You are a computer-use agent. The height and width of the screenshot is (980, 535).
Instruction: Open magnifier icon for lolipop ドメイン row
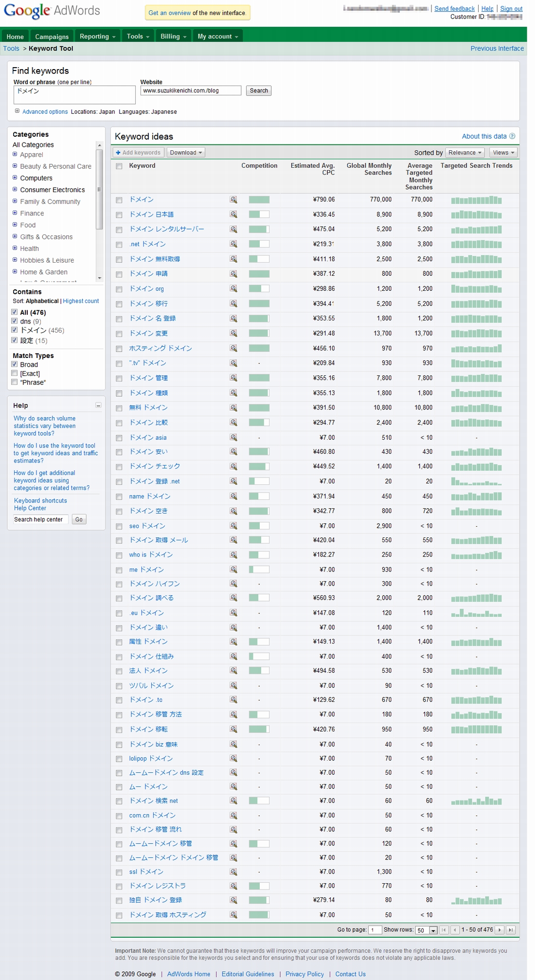[233, 758]
